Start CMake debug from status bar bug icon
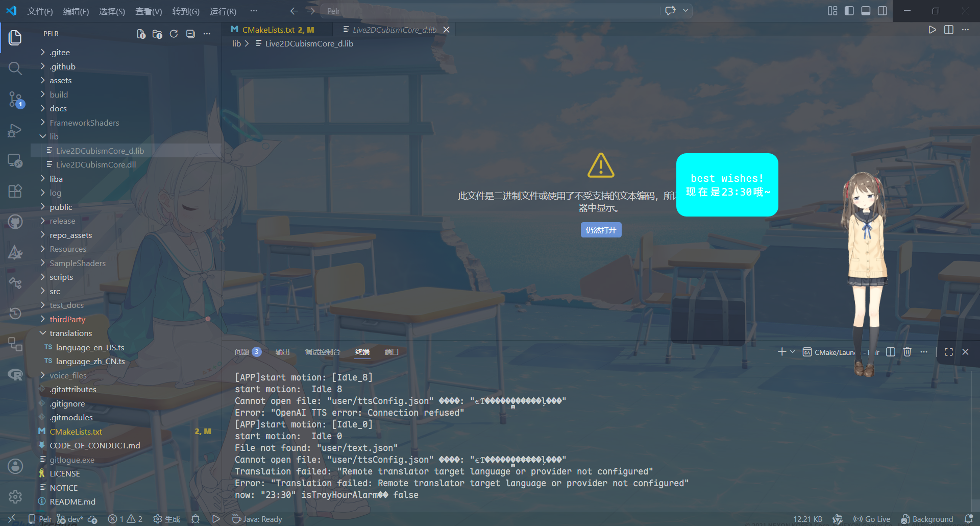Screen dimensions: 980x526 click(195, 519)
